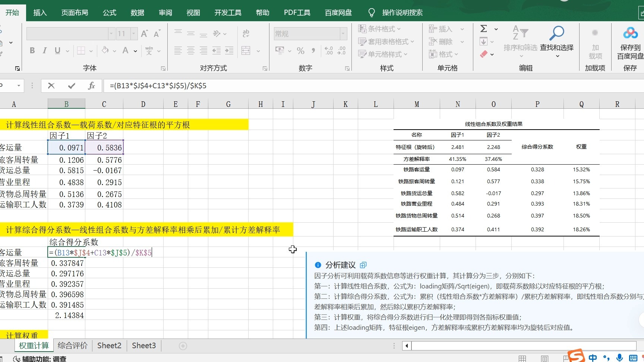Open 条件格式 conditional formatting menu
This screenshot has width=644, height=362.
point(379,29)
